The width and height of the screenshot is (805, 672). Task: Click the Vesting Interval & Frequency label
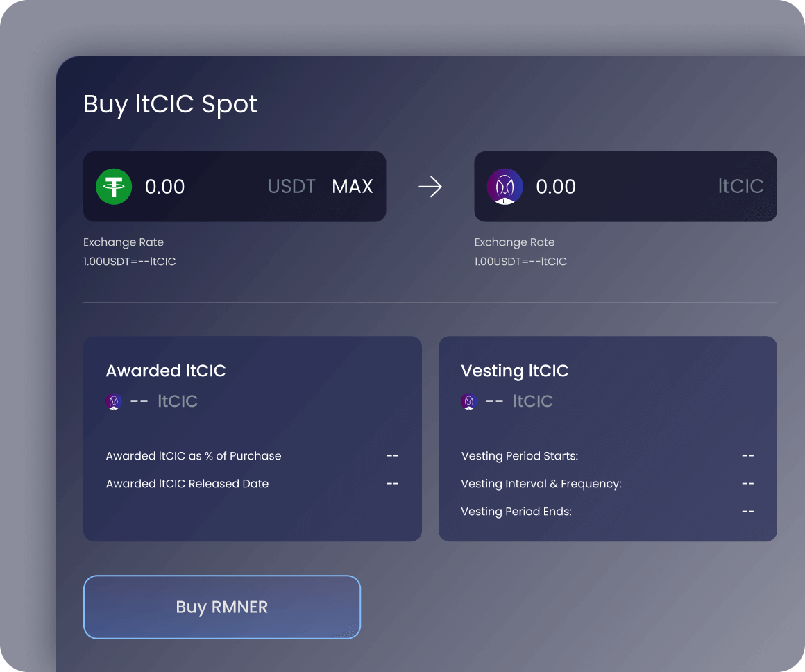coord(541,484)
